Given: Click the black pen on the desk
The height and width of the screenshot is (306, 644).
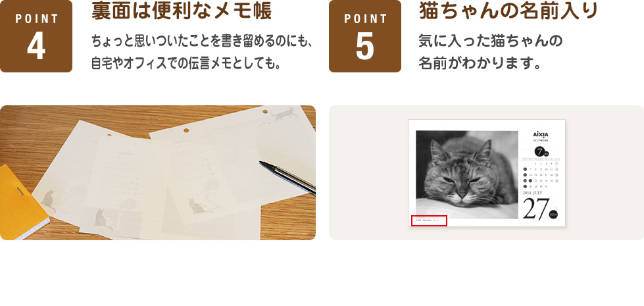Looking at the screenshot, I should [287, 177].
